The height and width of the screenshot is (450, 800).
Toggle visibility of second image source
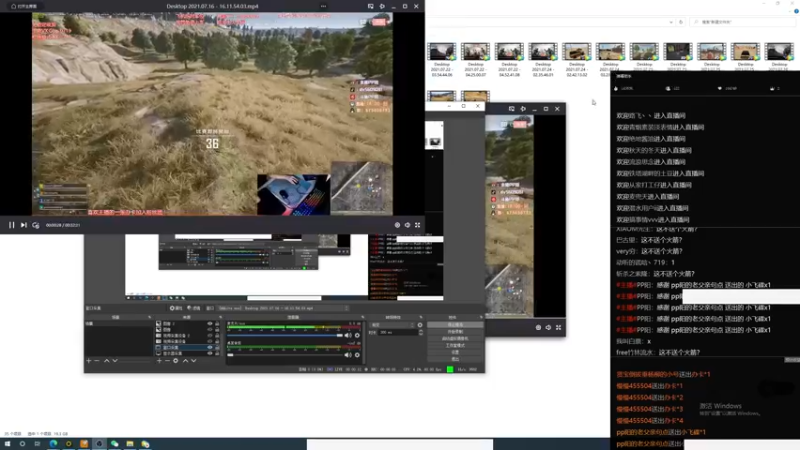[x=210, y=330]
